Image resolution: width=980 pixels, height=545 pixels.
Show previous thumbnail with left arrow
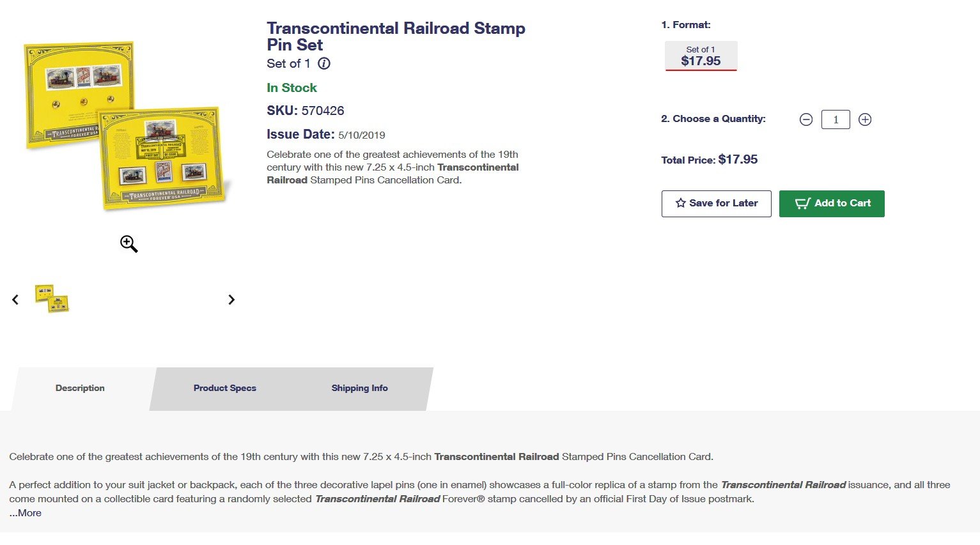15,299
